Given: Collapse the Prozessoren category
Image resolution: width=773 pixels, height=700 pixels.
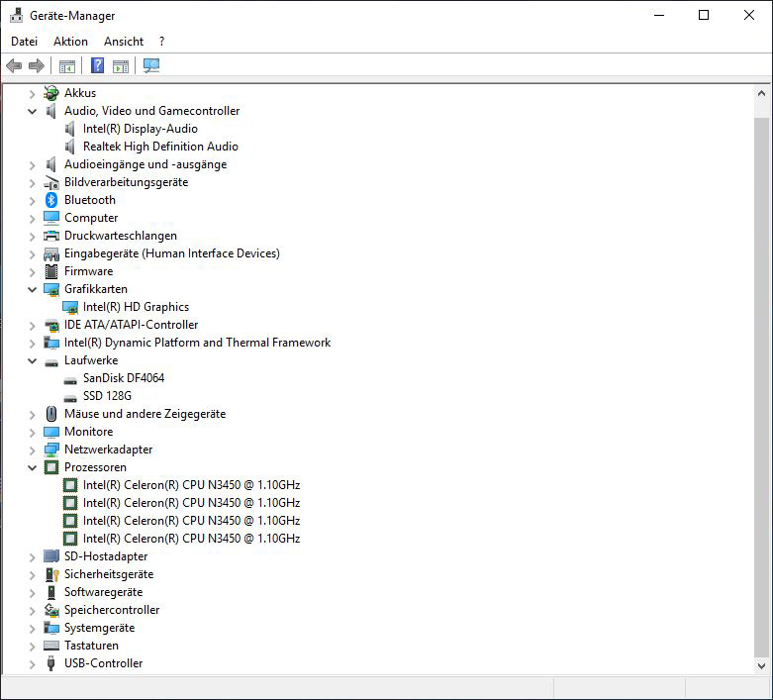Looking at the screenshot, I should click(x=32, y=467).
